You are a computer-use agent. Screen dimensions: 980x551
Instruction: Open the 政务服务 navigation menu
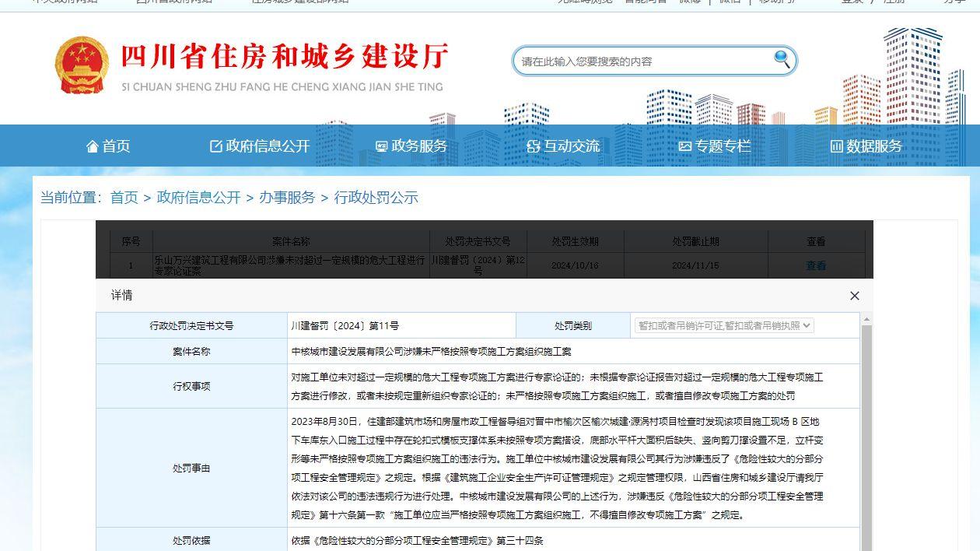click(411, 146)
